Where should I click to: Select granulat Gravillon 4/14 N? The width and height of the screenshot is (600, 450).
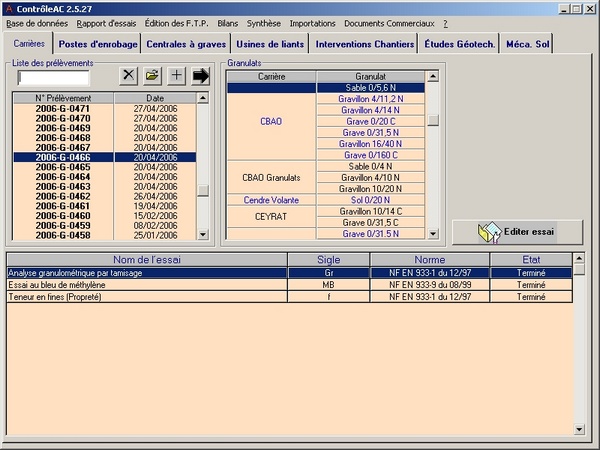click(x=372, y=110)
